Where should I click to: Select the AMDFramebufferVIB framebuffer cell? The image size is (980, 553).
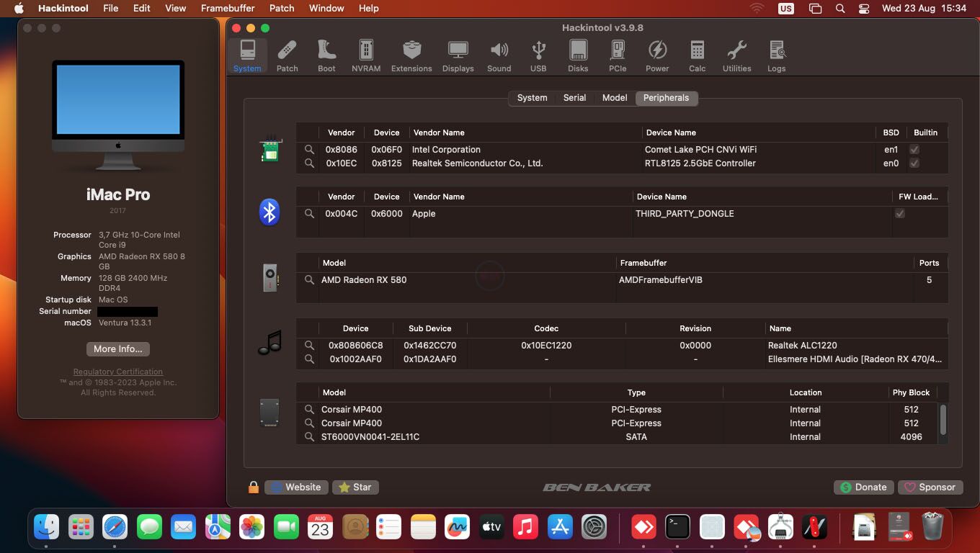click(660, 279)
